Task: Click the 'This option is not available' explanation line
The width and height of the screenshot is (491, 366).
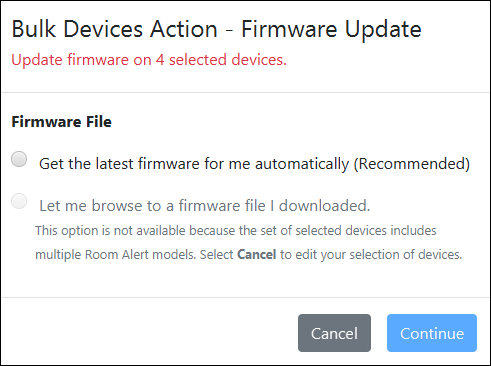Action: click(236, 231)
